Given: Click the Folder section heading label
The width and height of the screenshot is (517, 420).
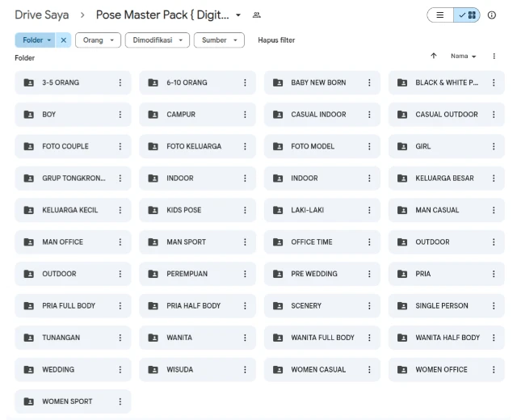Looking at the screenshot, I should click(x=25, y=58).
